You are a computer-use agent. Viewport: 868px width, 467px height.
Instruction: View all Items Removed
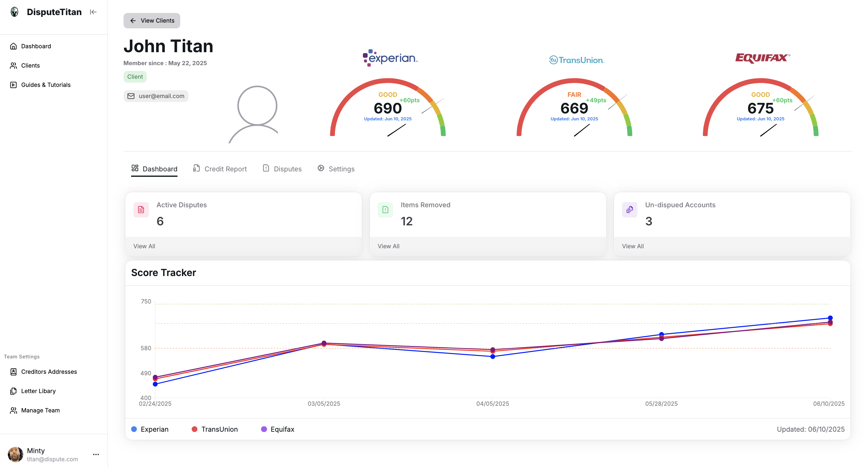point(388,246)
